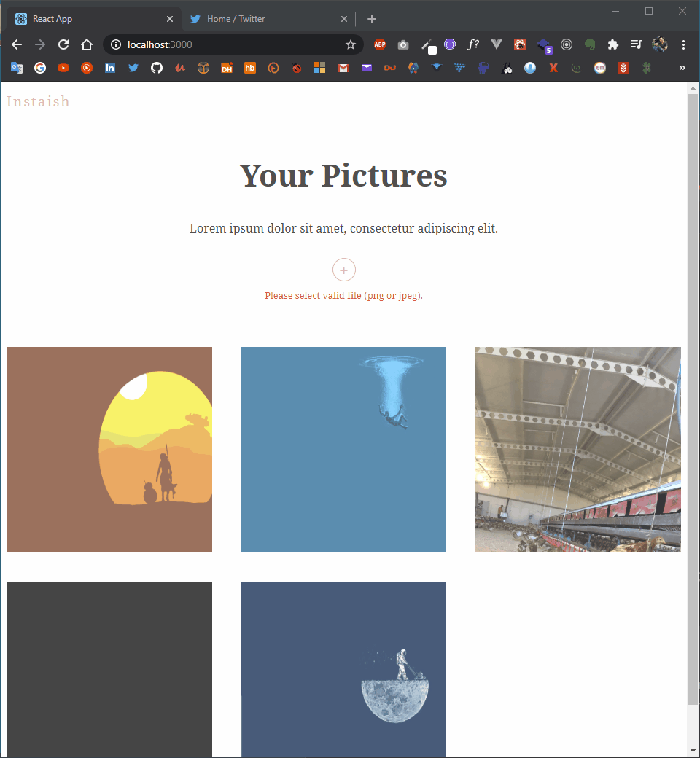Screen dimensions: 700x758
Task: Open the Chrome profile avatar
Action: pos(660,44)
